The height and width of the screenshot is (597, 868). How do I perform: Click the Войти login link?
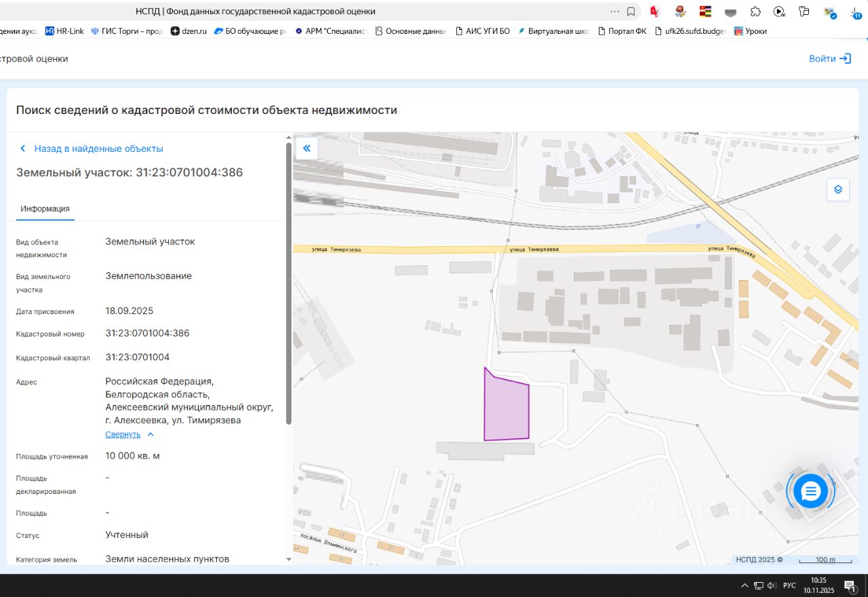(x=823, y=58)
